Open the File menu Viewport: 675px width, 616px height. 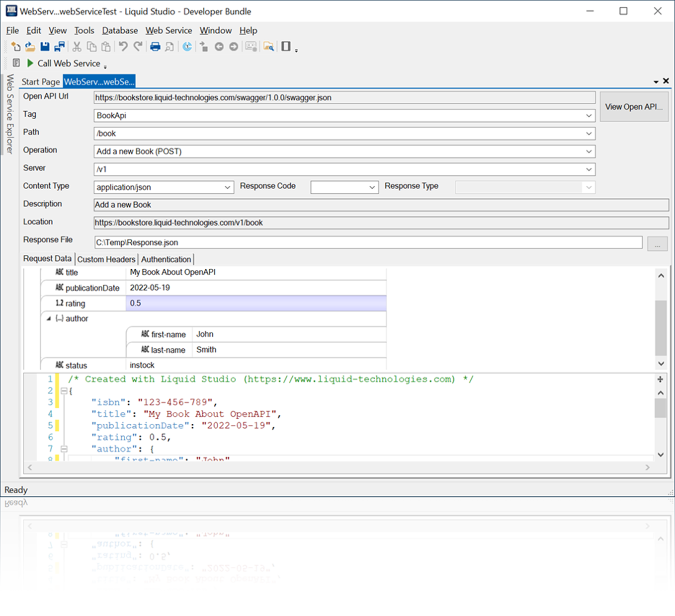point(12,31)
